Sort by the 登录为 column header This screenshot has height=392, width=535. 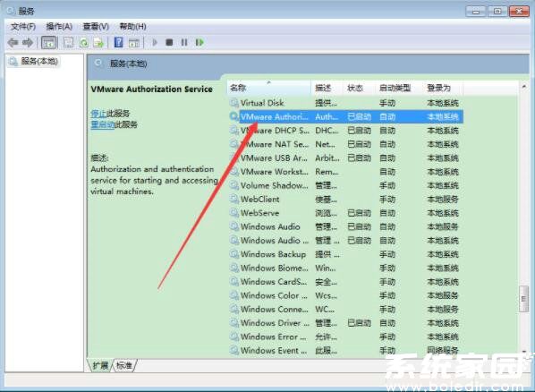(x=443, y=88)
